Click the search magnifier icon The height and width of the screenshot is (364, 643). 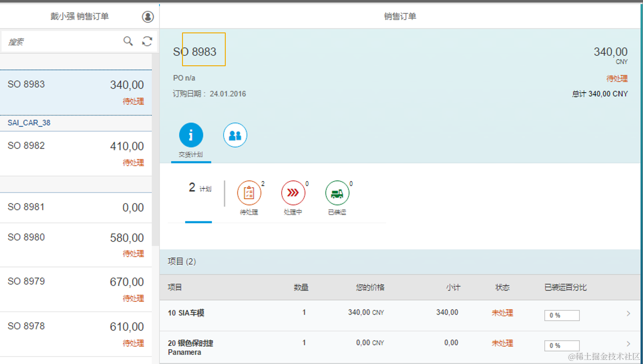(x=128, y=41)
